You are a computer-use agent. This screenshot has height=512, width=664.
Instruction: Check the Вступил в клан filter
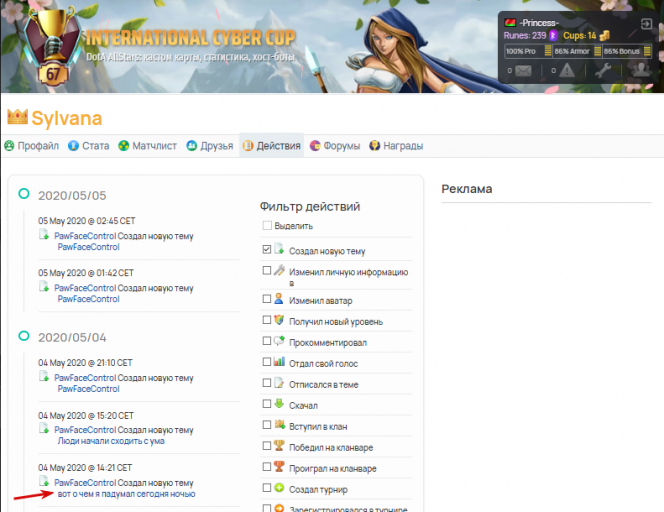267,425
